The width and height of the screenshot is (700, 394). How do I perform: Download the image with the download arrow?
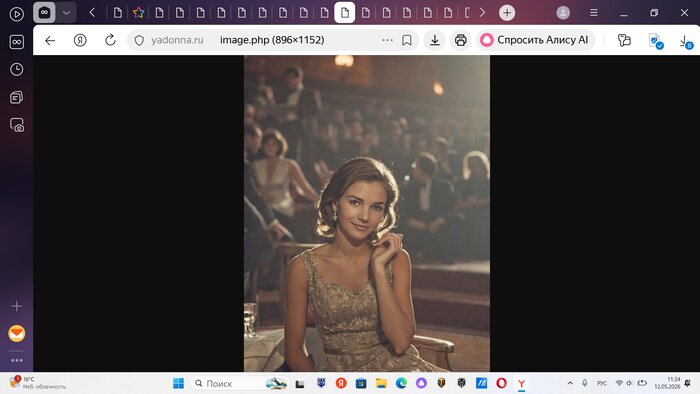435,40
